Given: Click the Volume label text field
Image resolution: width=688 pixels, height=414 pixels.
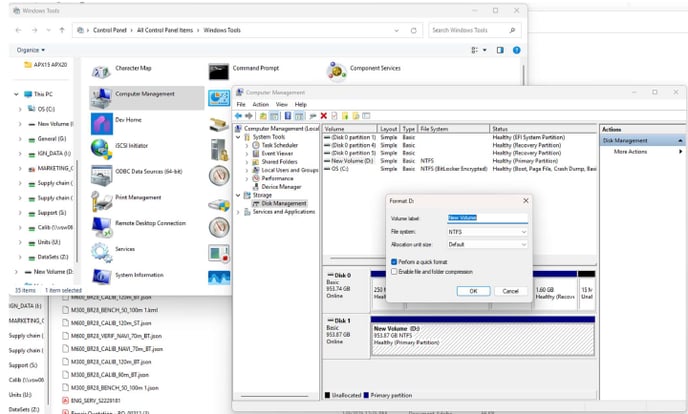Looking at the screenshot, I should pos(487,218).
